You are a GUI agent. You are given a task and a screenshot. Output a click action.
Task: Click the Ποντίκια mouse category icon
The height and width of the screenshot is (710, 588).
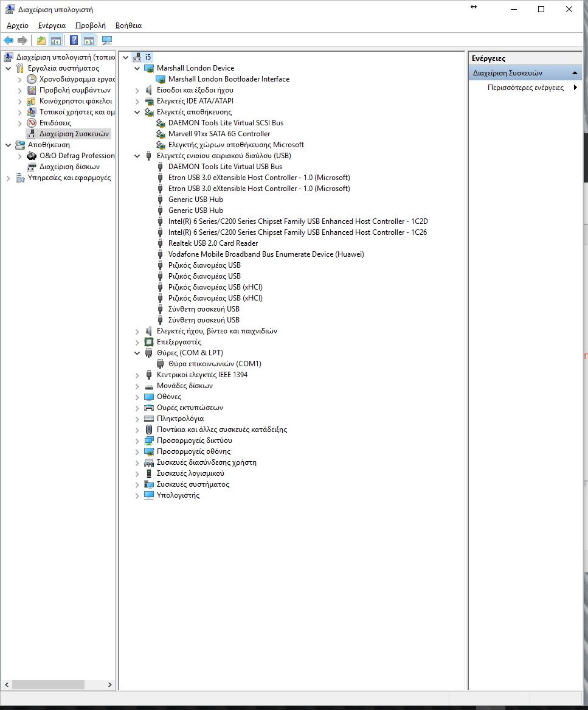click(x=149, y=430)
